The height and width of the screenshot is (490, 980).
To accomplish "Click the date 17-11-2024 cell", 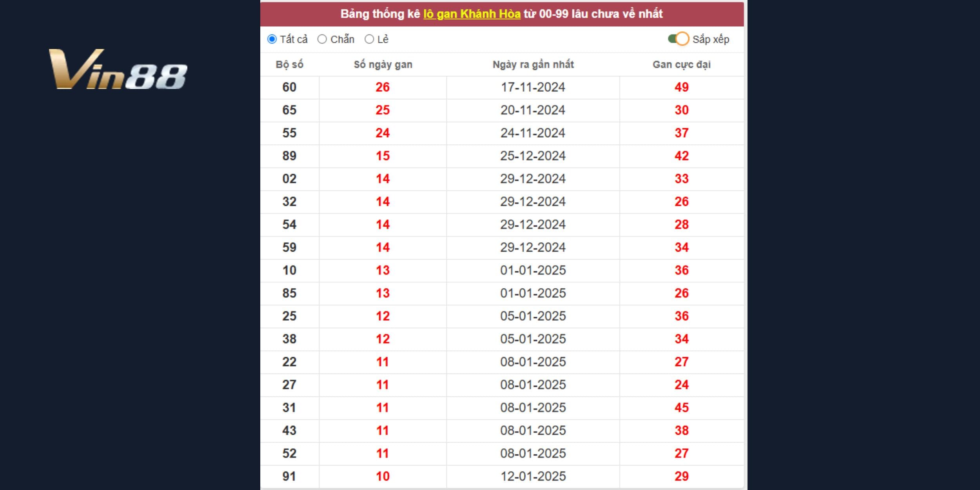I will click(x=533, y=87).
